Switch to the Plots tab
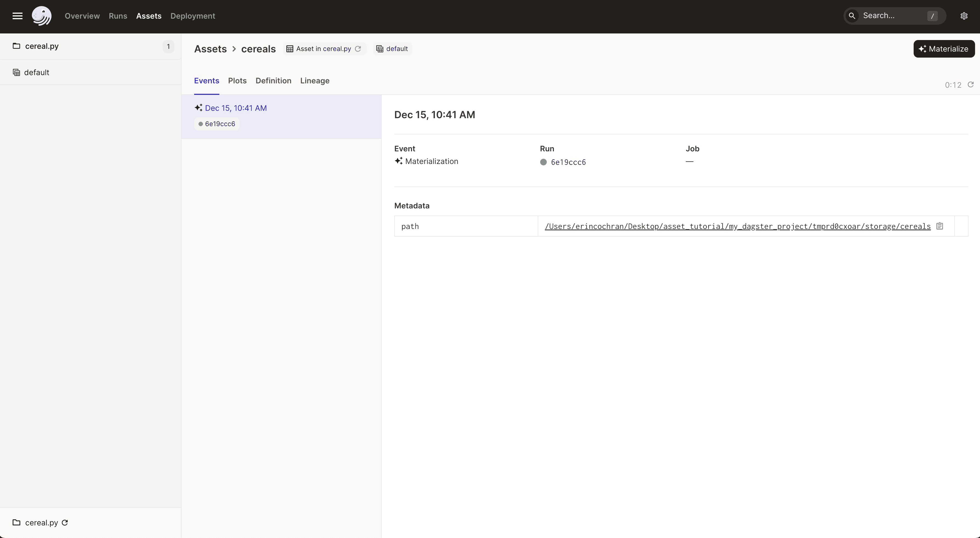Screen dimensions: 980x538 click(237, 81)
